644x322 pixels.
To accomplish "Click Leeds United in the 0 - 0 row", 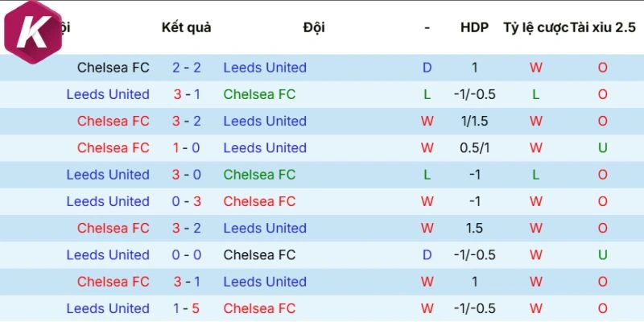I will click(108, 255).
